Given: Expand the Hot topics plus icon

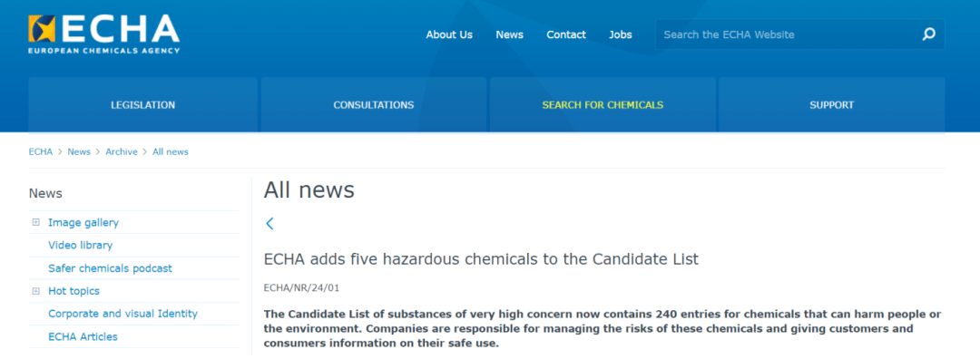Looking at the screenshot, I should (x=35, y=291).
